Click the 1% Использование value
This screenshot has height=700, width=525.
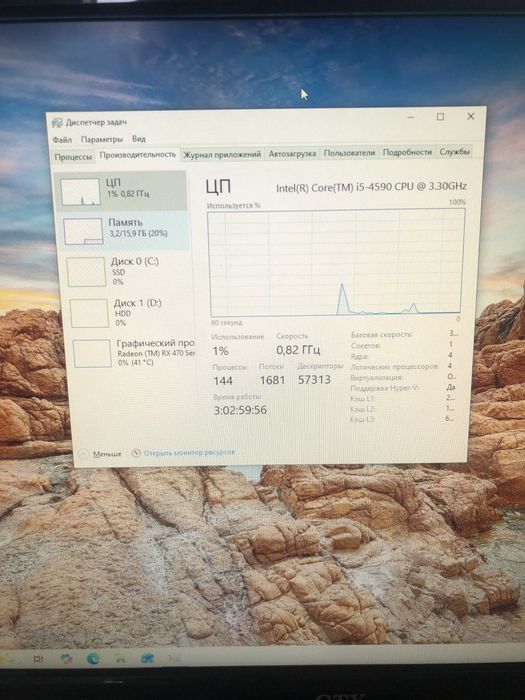pos(220,351)
